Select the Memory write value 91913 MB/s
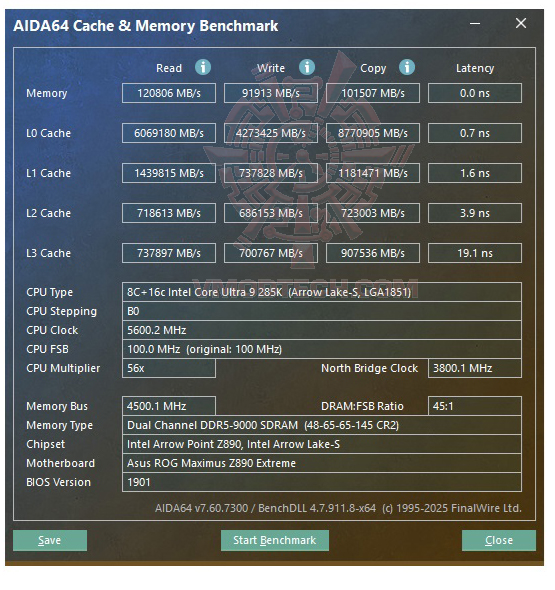The image size is (555, 590). [271, 93]
